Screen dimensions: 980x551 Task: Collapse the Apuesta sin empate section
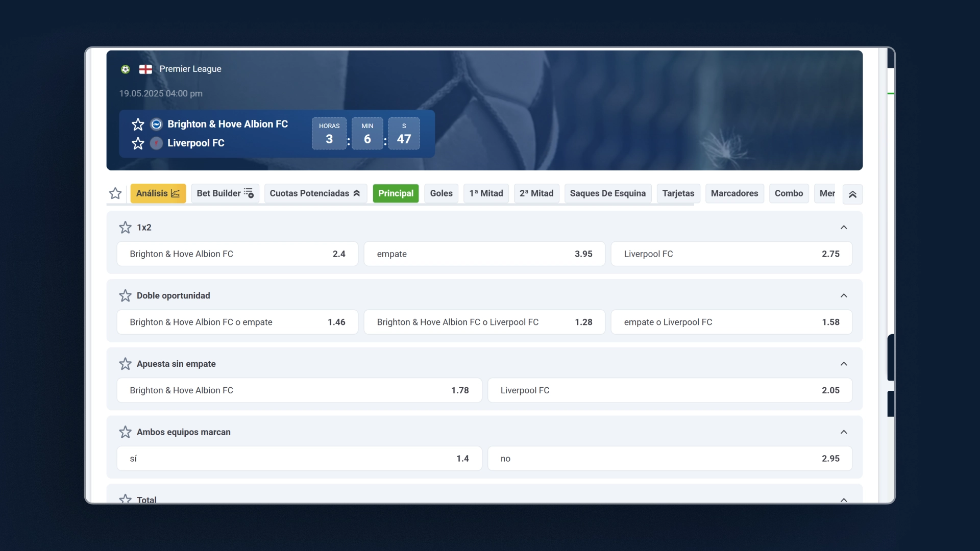click(844, 364)
